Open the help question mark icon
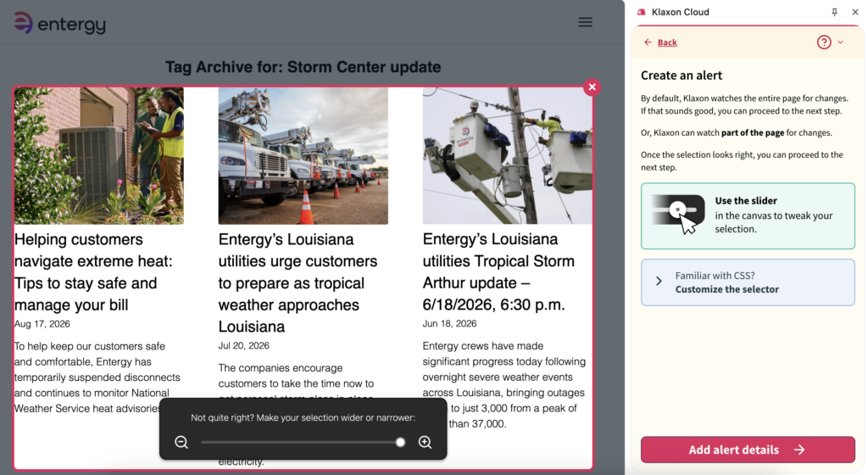Screen dimensions: 868x475 824,42
